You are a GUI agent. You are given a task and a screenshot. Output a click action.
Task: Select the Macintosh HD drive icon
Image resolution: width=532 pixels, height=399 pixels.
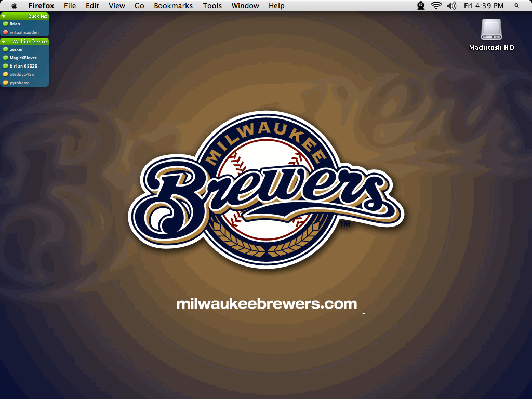click(x=491, y=29)
